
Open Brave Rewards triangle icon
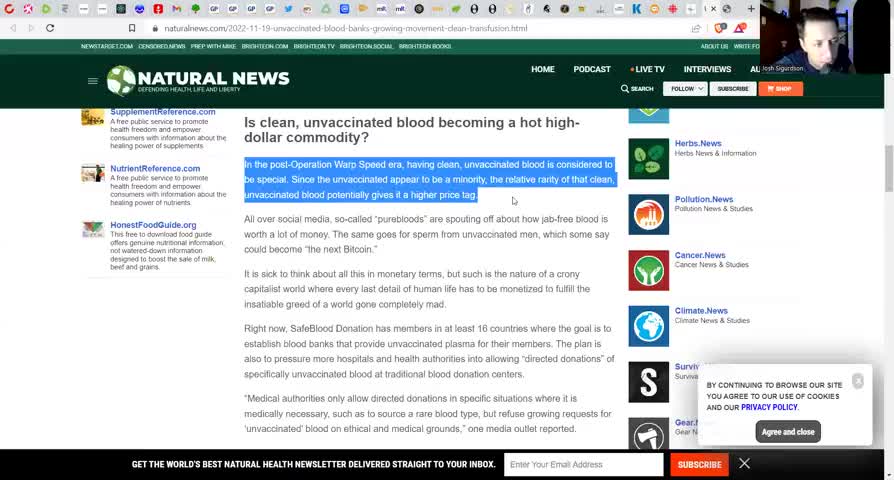(740, 28)
